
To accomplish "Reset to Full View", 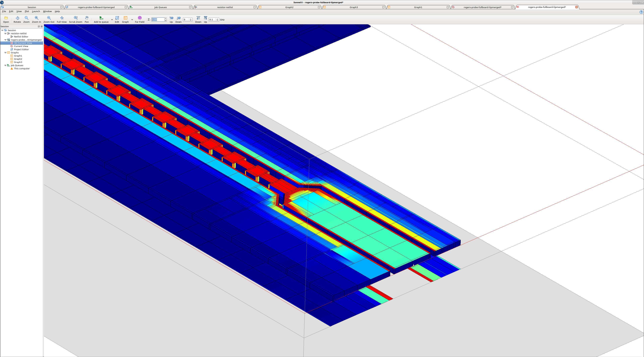I will [62, 19].
